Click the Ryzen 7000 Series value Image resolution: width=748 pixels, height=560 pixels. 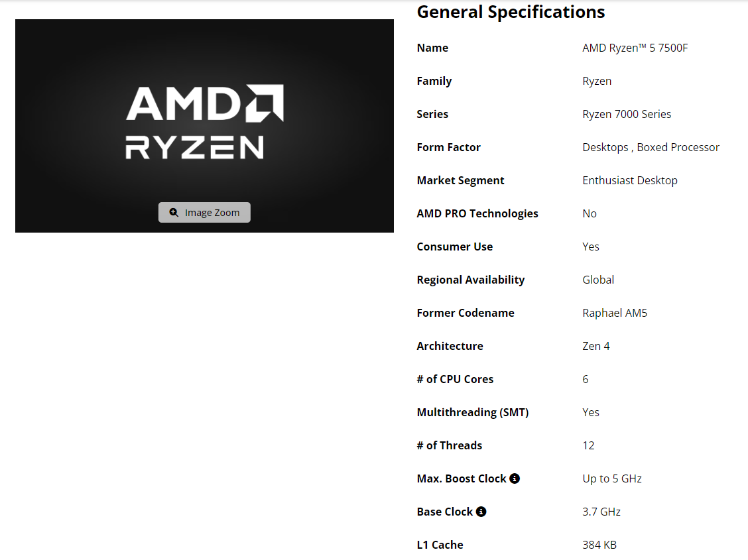pyautogui.click(x=627, y=114)
